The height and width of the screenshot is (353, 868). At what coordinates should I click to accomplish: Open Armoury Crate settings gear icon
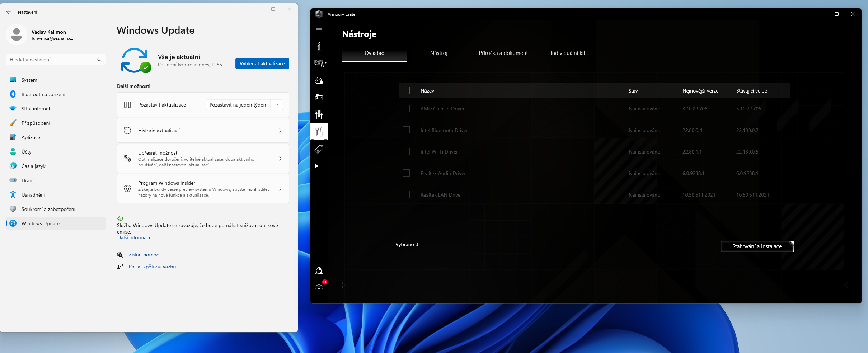[x=319, y=288]
